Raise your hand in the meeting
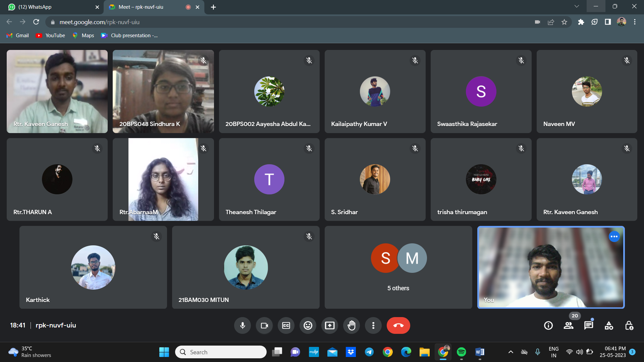The image size is (644, 362). point(351,325)
